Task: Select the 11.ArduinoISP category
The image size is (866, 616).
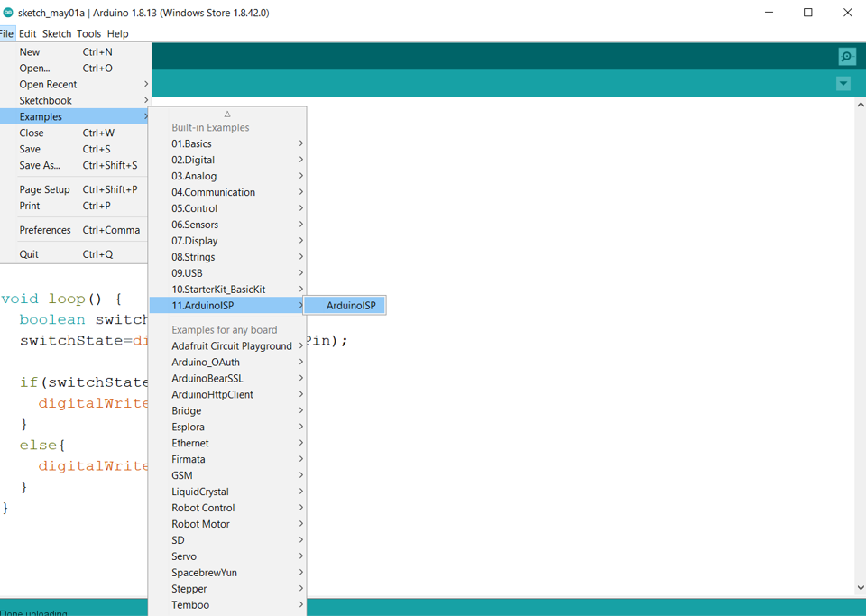Action: (227, 305)
